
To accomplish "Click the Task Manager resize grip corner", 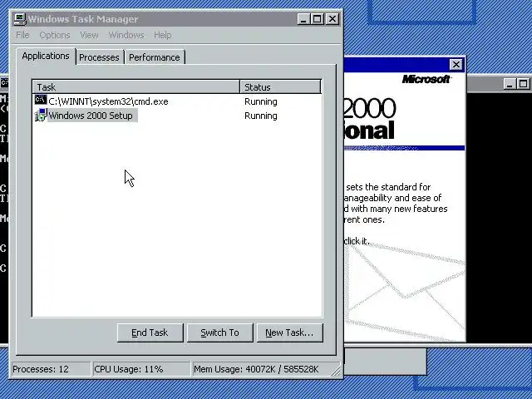I will [336, 371].
